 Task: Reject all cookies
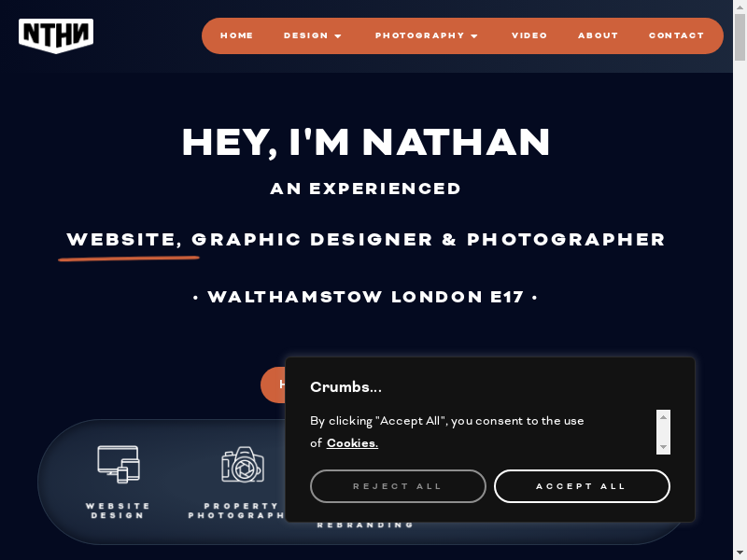click(x=398, y=486)
